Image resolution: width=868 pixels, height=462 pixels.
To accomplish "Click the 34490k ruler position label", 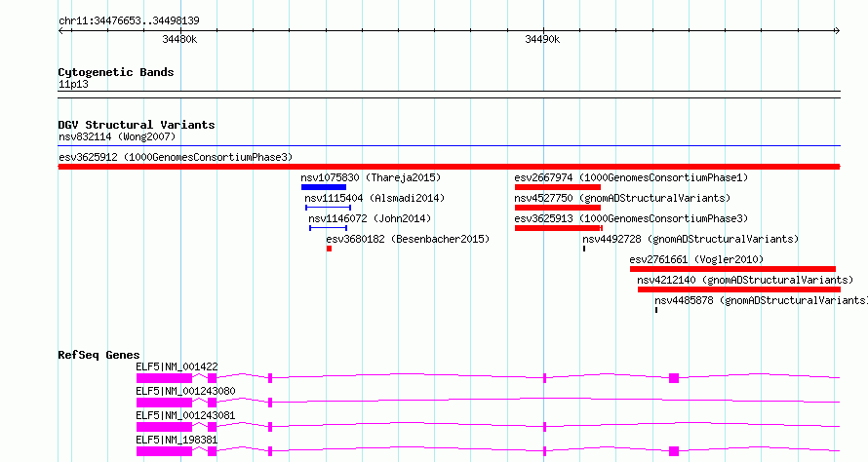I will [542, 39].
